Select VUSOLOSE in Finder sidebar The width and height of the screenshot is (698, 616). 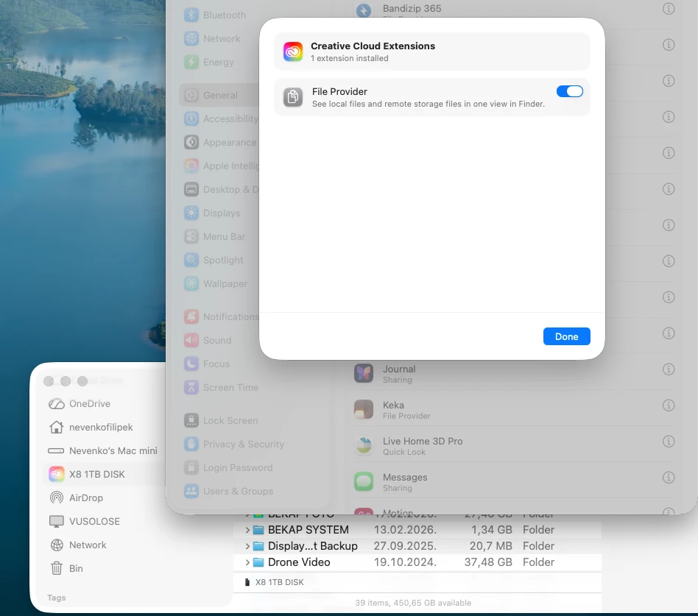[x=85, y=522]
